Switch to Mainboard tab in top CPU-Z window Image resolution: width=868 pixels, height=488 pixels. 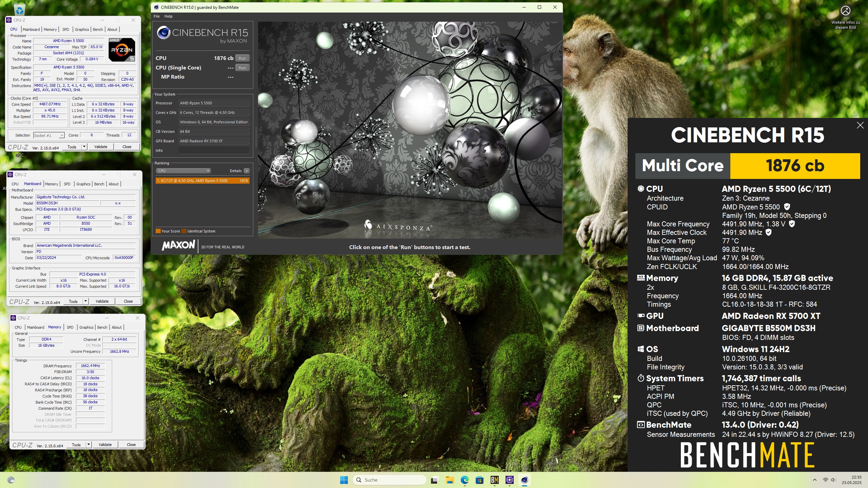click(x=31, y=29)
